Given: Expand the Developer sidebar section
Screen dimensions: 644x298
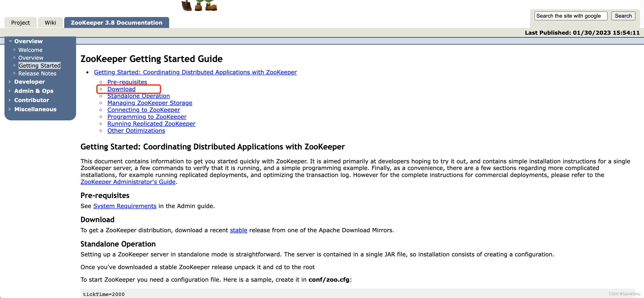Looking at the screenshot, I should pos(30,82).
